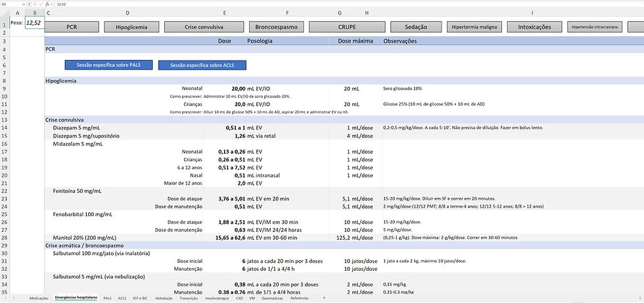Open the Medicações sheet tab
Screen dimensions: 644x303
[39, 298]
